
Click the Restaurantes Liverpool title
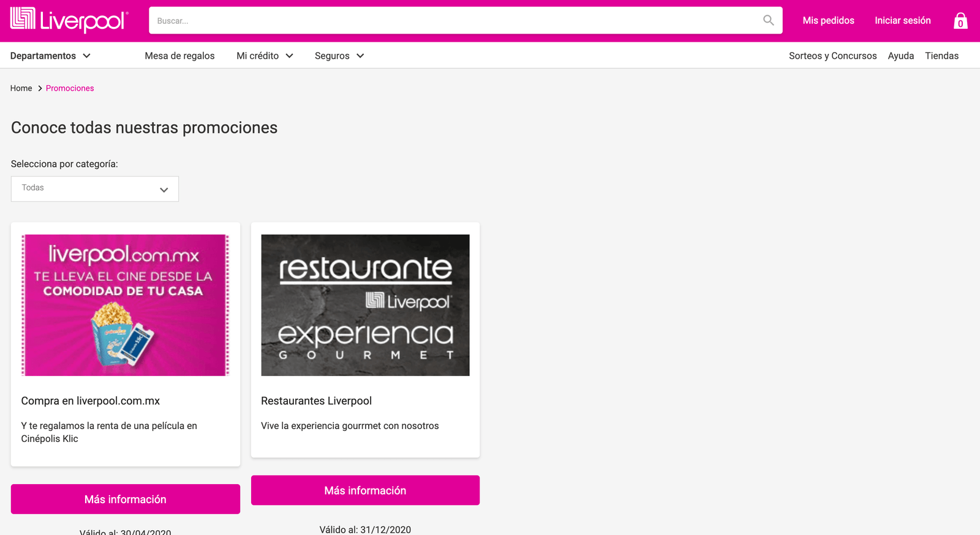point(316,401)
